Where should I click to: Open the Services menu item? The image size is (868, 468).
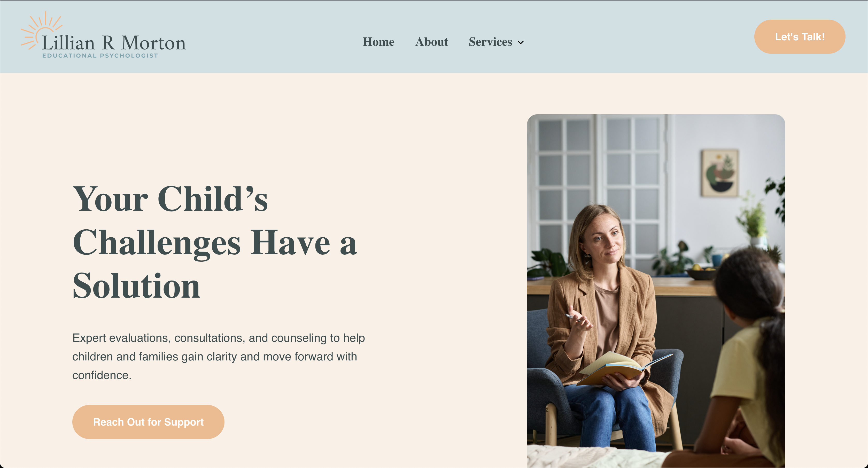coord(490,42)
